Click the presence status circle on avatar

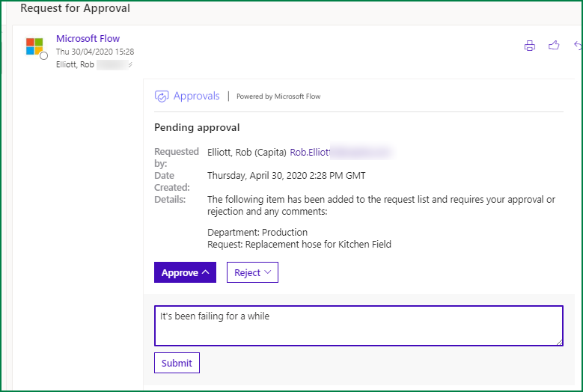[x=44, y=56]
